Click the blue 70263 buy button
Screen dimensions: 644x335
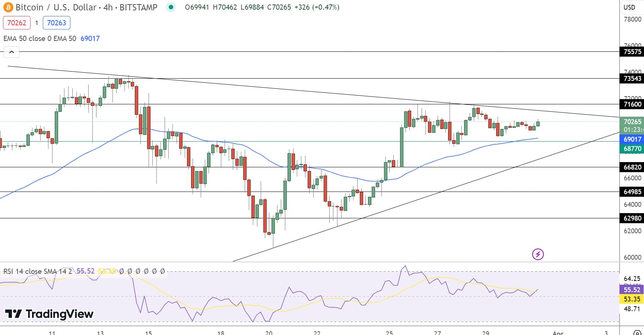56,23
